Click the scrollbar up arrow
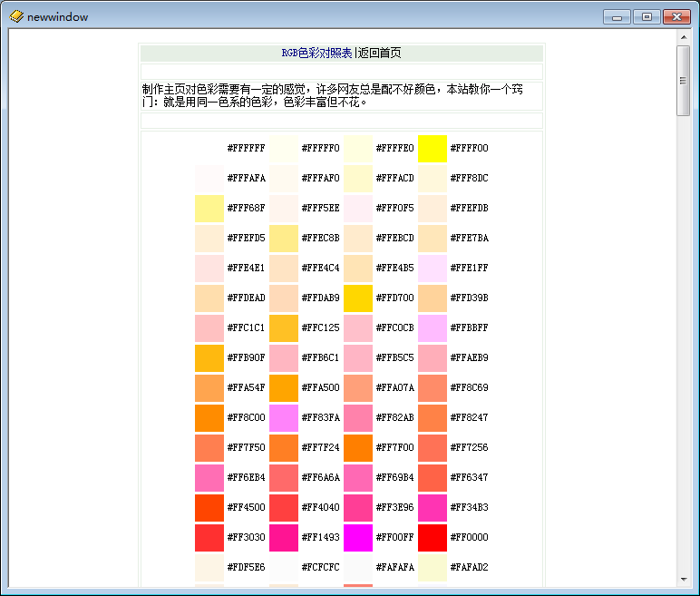The height and width of the screenshot is (596, 700). (x=683, y=37)
